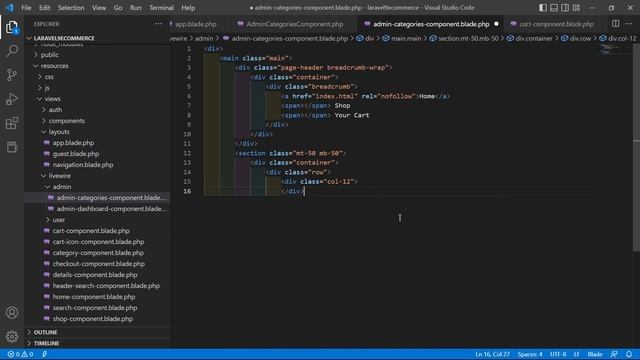Expand the OUTLINE section
640x360 pixels.
45,332
